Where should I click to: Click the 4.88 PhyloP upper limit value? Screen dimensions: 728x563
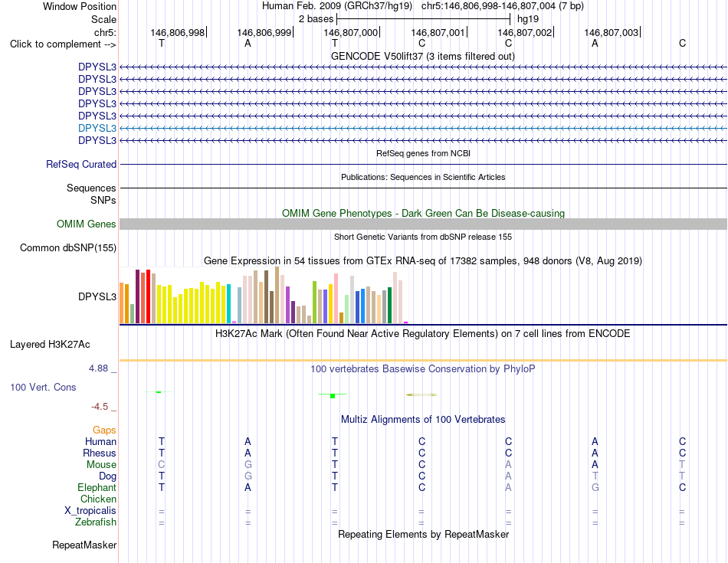(x=98, y=368)
